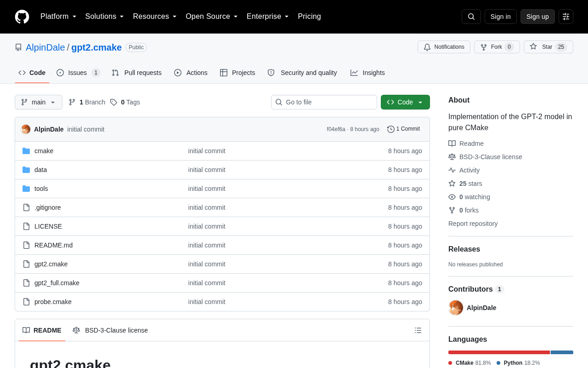Open Activity link in About
588x368 pixels.
point(464,170)
